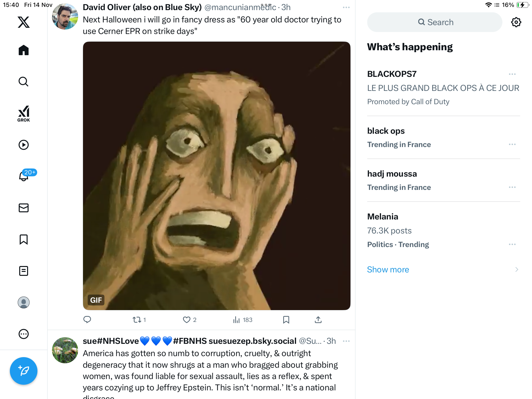Viewport: 532px width, 399px height.
Task: Click the Search input field
Action: pos(435,22)
